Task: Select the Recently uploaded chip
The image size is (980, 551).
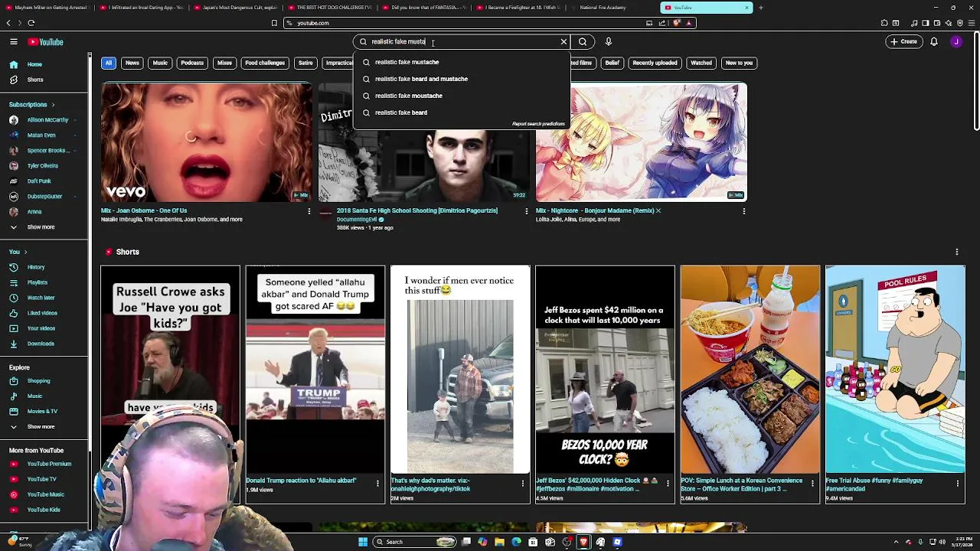Action: (x=655, y=63)
